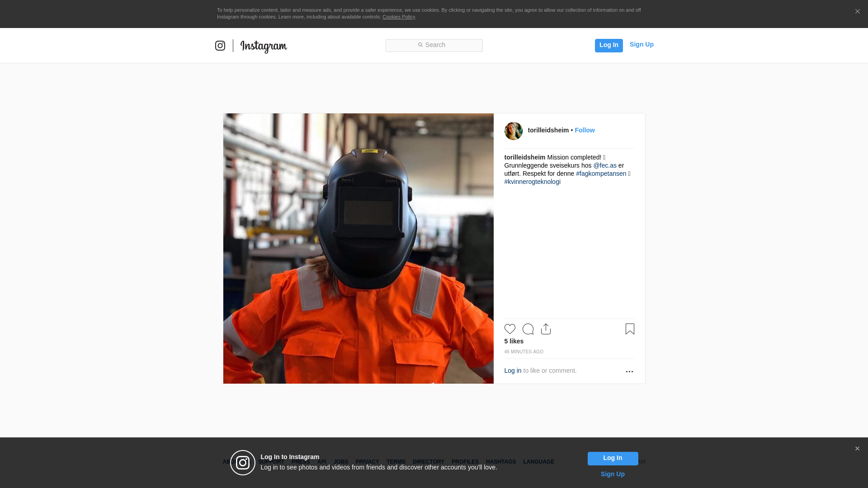Open the TERMS footer link
The image size is (868, 488).
pos(396,462)
